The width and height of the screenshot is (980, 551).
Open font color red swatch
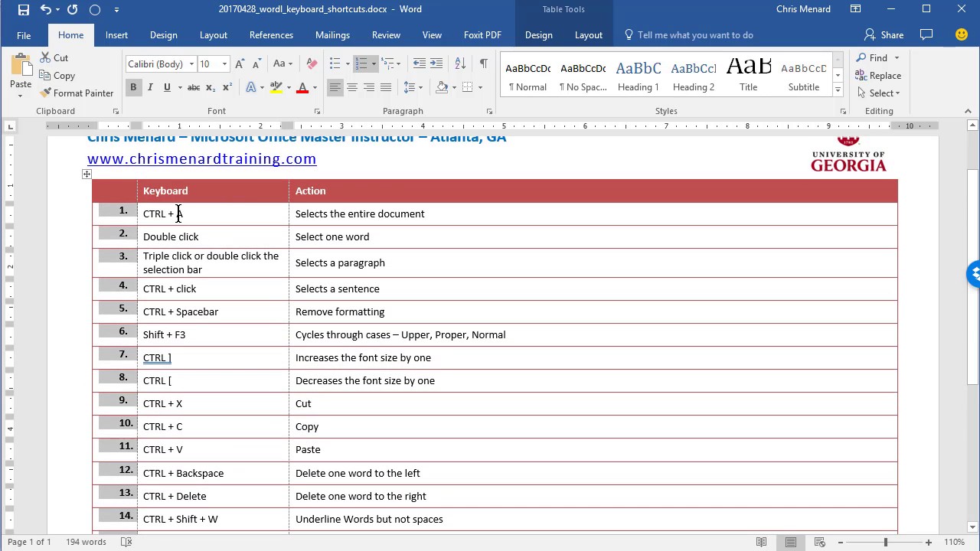pyautogui.click(x=302, y=87)
